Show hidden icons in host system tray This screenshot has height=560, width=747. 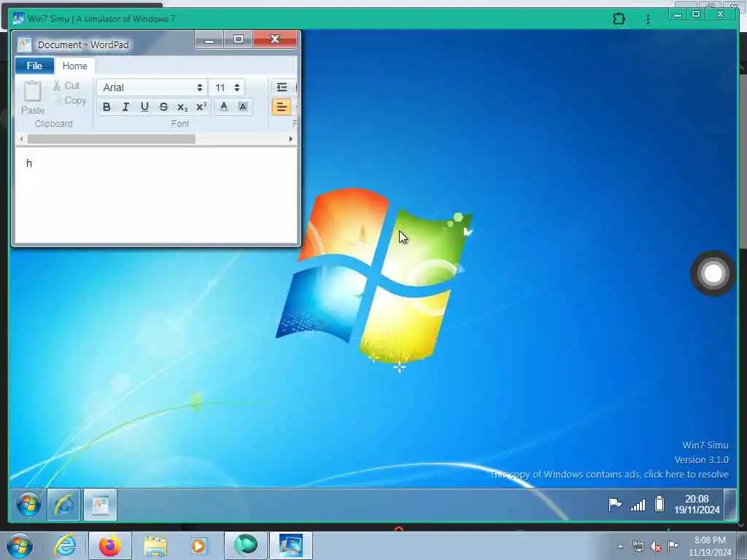(620, 547)
